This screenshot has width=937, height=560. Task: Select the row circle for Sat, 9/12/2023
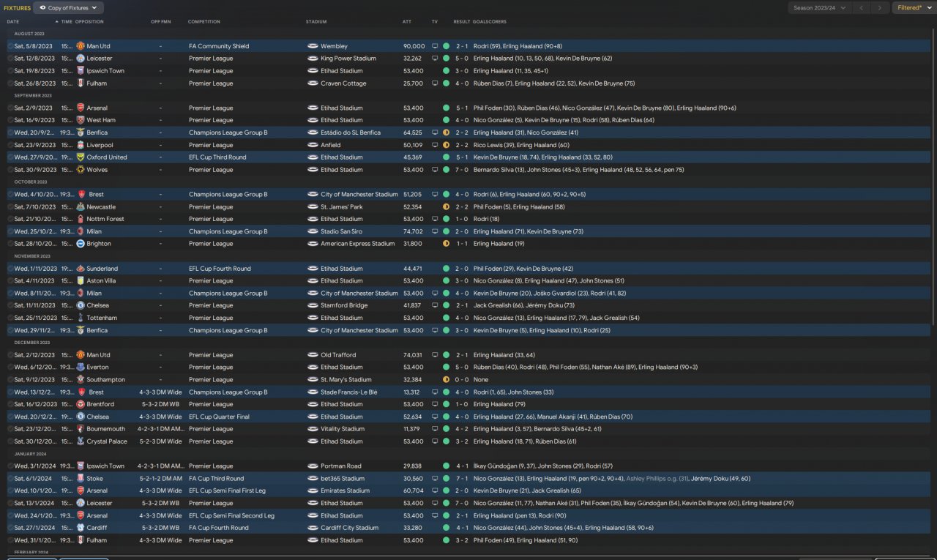point(10,380)
